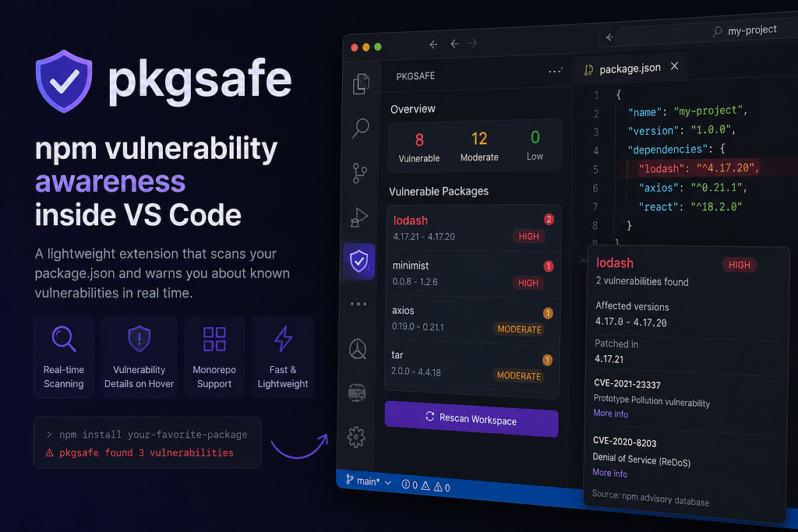
Task: Click the forward navigation arrow in title bar
Action: pyautogui.click(x=473, y=44)
